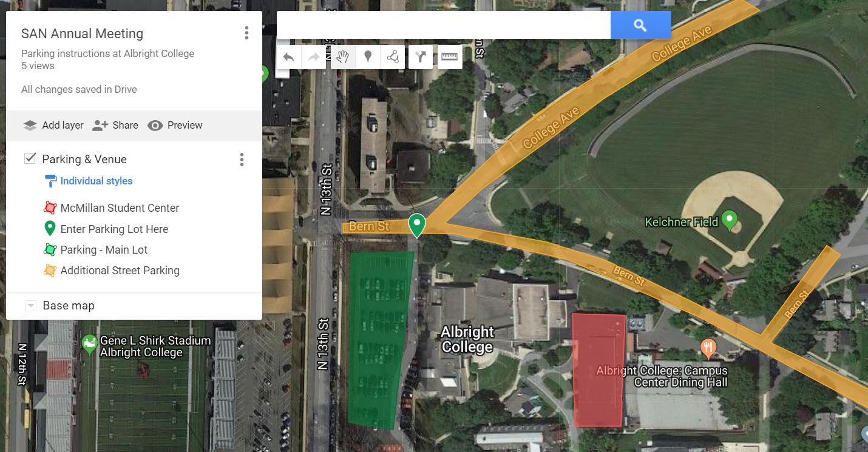868x452 pixels.
Task: Click the Parking & Venue layer title
Action: coord(84,159)
